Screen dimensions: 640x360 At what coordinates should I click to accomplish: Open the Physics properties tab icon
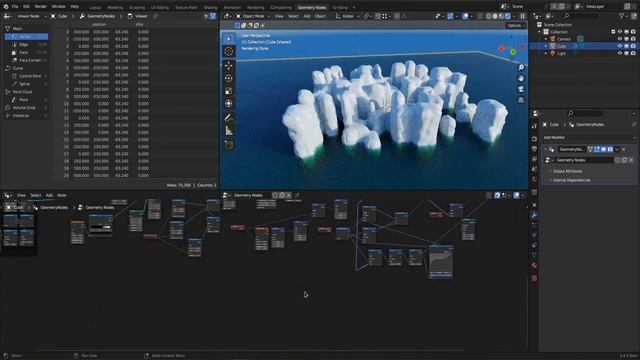pyautogui.click(x=534, y=235)
